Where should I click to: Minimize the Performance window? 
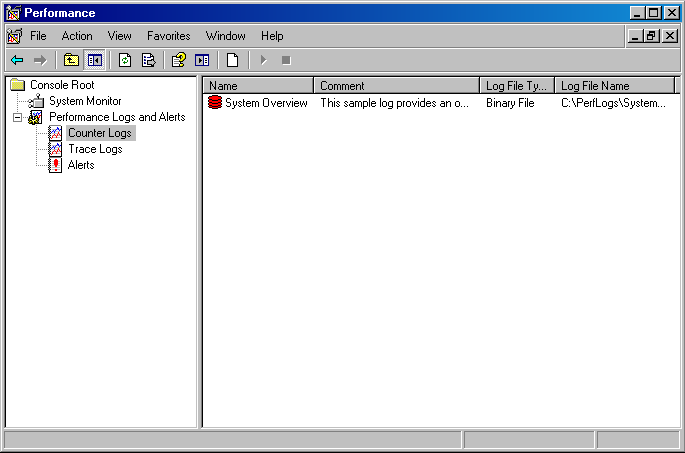pyautogui.click(x=637, y=13)
